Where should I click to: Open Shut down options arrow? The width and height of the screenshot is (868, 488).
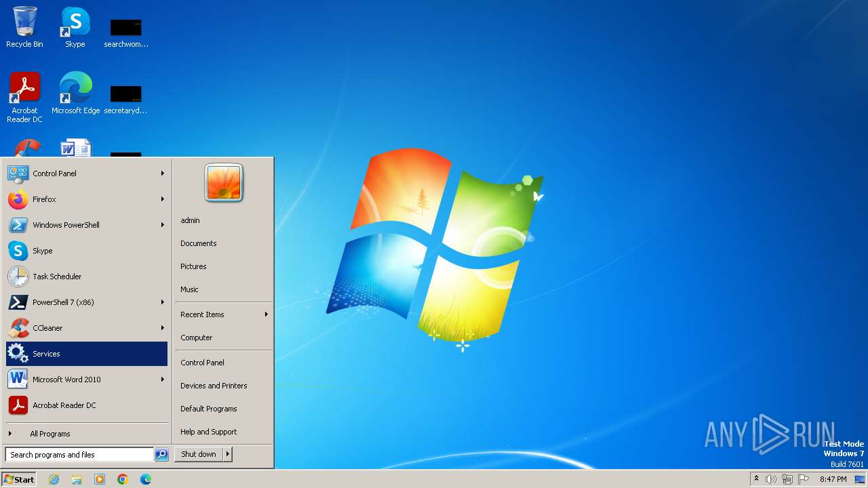pyautogui.click(x=228, y=455)
